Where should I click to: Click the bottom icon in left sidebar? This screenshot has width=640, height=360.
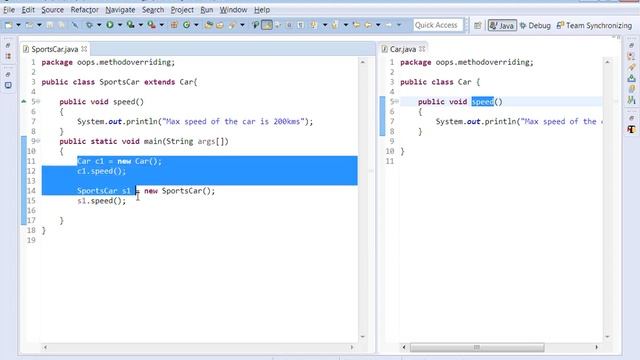point(8,85)
